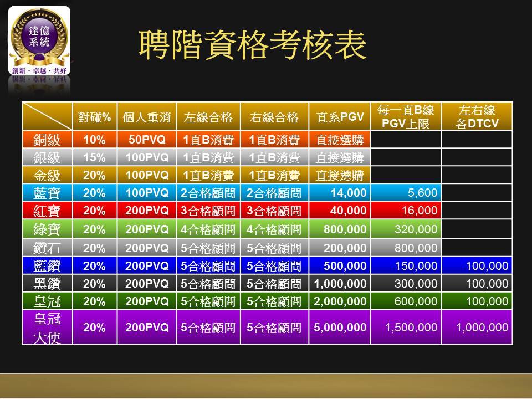The image size is (532, 399).
Task: Click 1,000,000 in the 黑鑽 row
Action: (340, 283)
